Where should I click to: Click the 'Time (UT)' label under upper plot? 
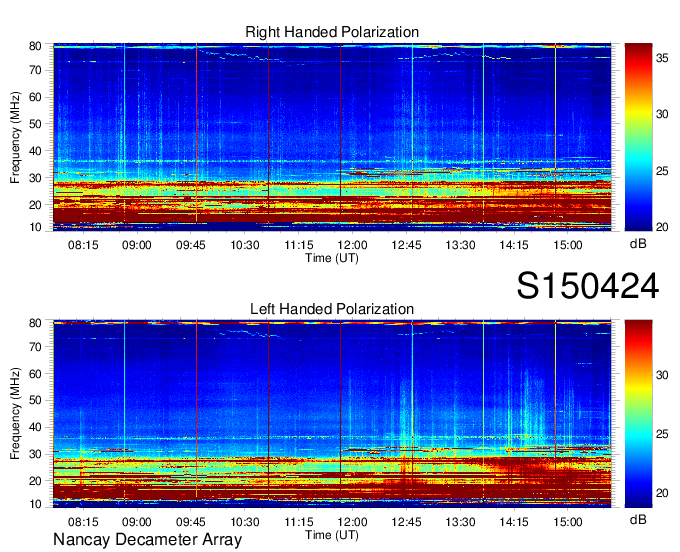tap(332, 258)
